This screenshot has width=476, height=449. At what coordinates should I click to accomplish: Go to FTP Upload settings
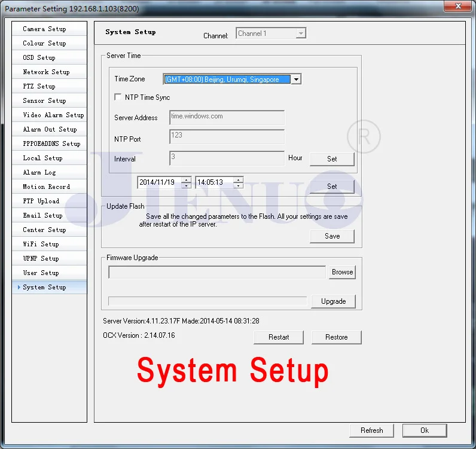[49, 201]
